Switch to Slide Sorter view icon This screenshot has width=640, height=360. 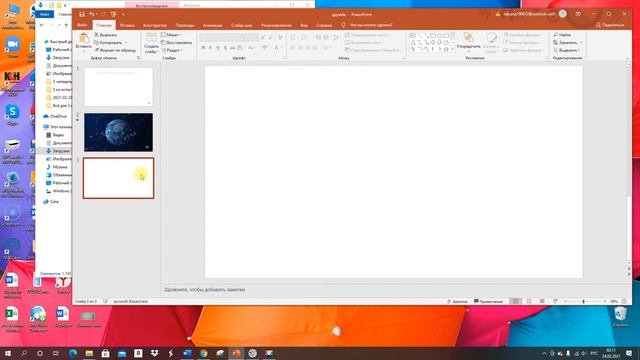(x=529, y=301)
